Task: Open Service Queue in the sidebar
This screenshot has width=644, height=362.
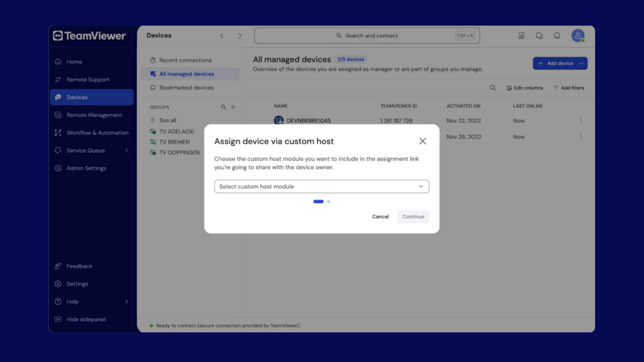Action: (x=92, y=150)
